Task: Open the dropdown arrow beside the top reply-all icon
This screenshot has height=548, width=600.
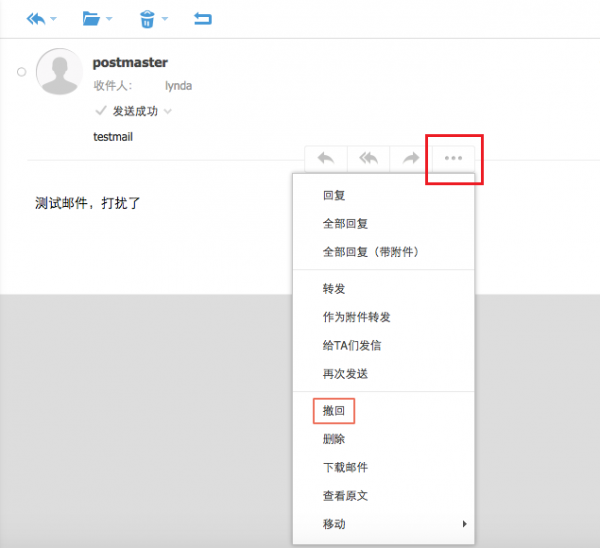Action: click(x=54, y=19)
